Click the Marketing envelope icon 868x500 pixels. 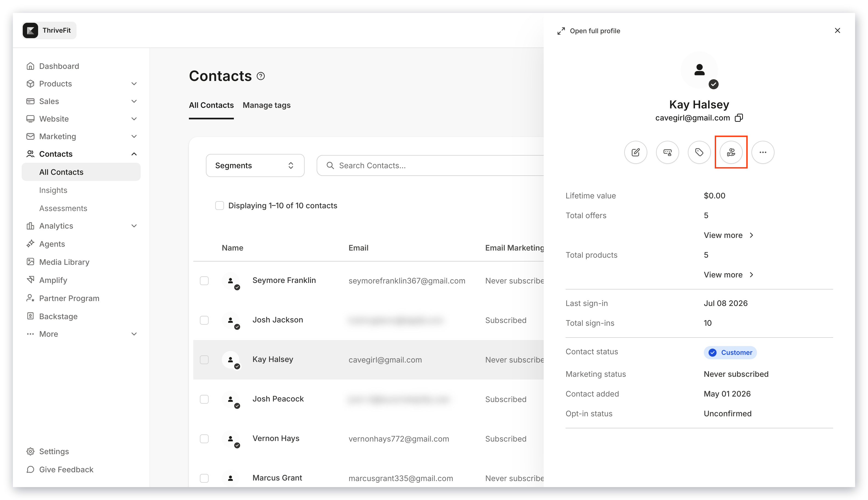pos(30,136)
